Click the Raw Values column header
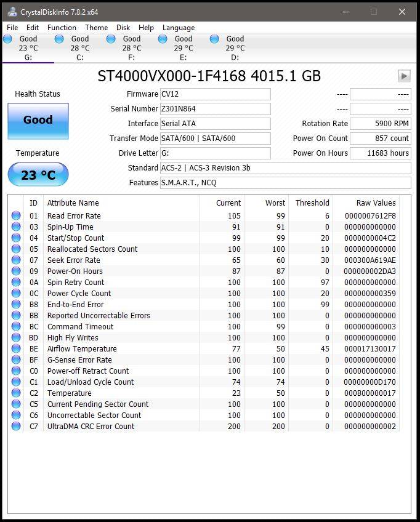Screen dimensions: 420x522 click(366, 203)
